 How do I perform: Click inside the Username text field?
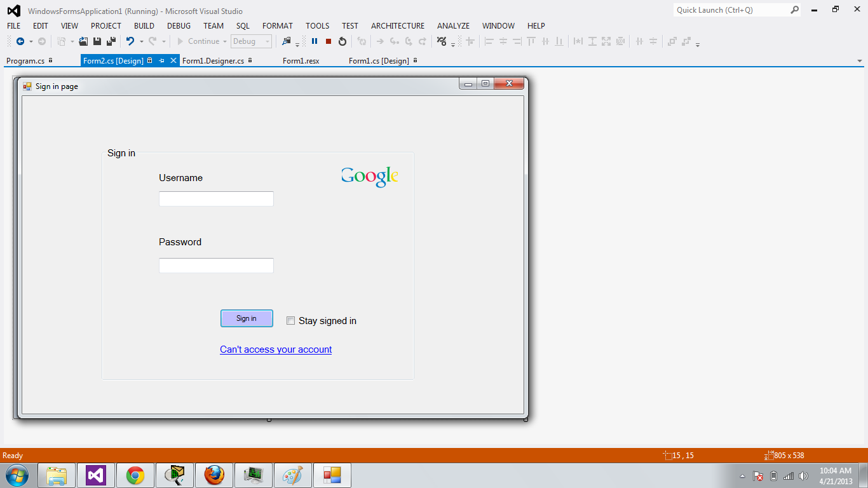[216, 198]
